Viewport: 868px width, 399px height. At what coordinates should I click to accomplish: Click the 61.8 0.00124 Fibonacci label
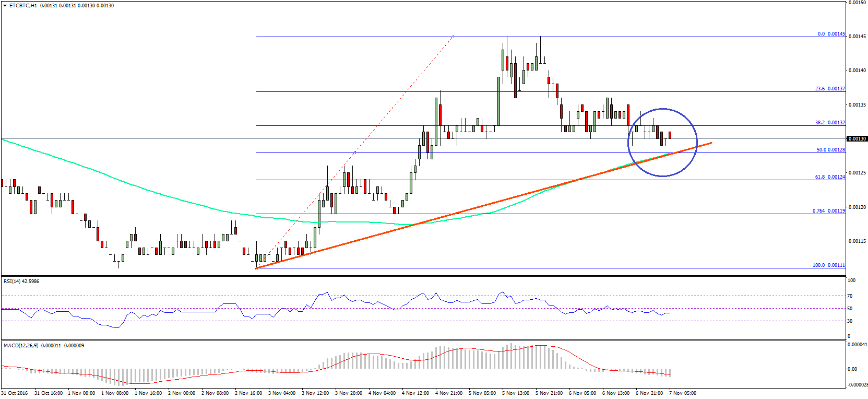(830, 177)
